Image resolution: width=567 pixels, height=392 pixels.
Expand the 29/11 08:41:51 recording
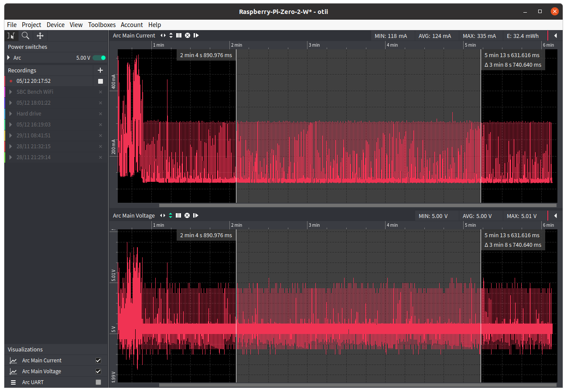point(10,136)
